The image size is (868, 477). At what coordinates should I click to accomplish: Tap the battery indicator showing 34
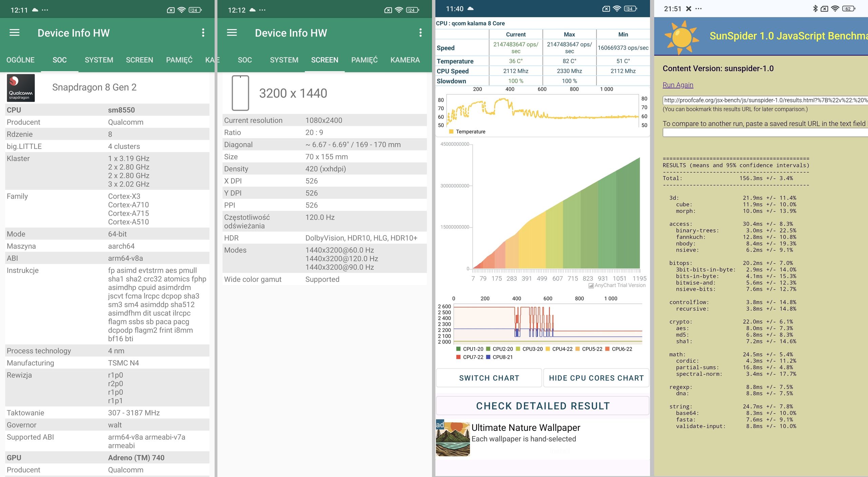pyautogui.click(x=630, y=9)
